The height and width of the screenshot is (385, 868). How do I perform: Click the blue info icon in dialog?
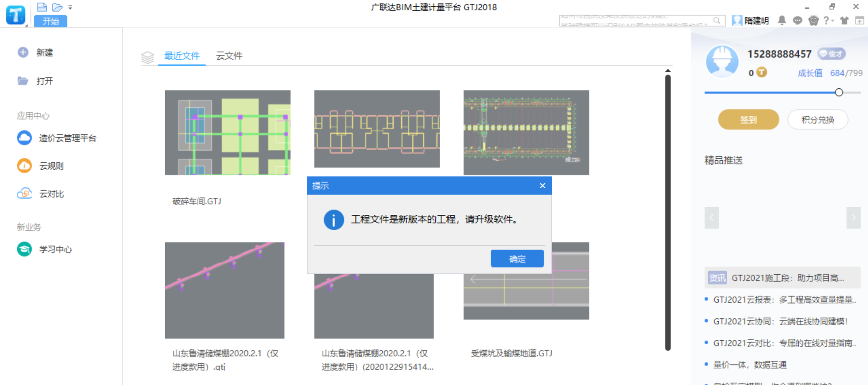click(x=334, y=220)
